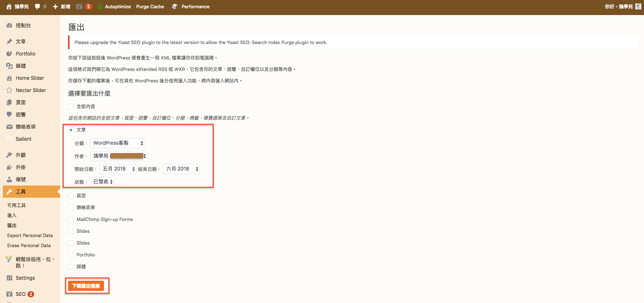Screen dimensions: 644x303
Task: Click the Portfolio sidebar menu label
Action: (x=25, y=54)
